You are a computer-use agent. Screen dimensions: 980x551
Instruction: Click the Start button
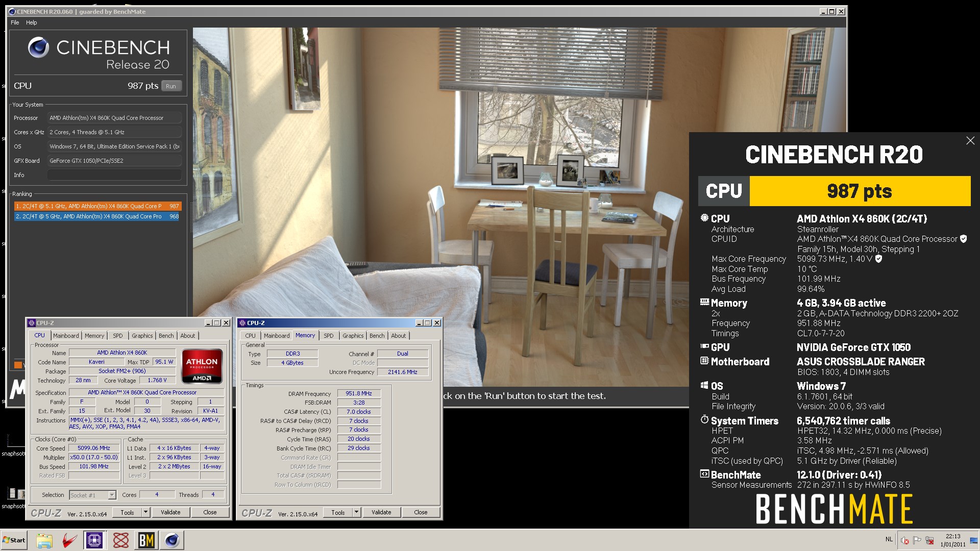tap(14, 540)
